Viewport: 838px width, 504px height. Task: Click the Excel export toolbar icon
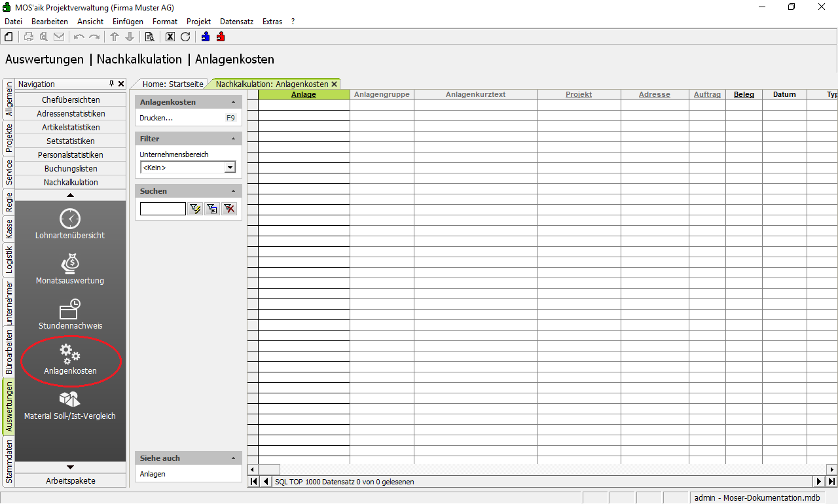click(x=170, y=37)
